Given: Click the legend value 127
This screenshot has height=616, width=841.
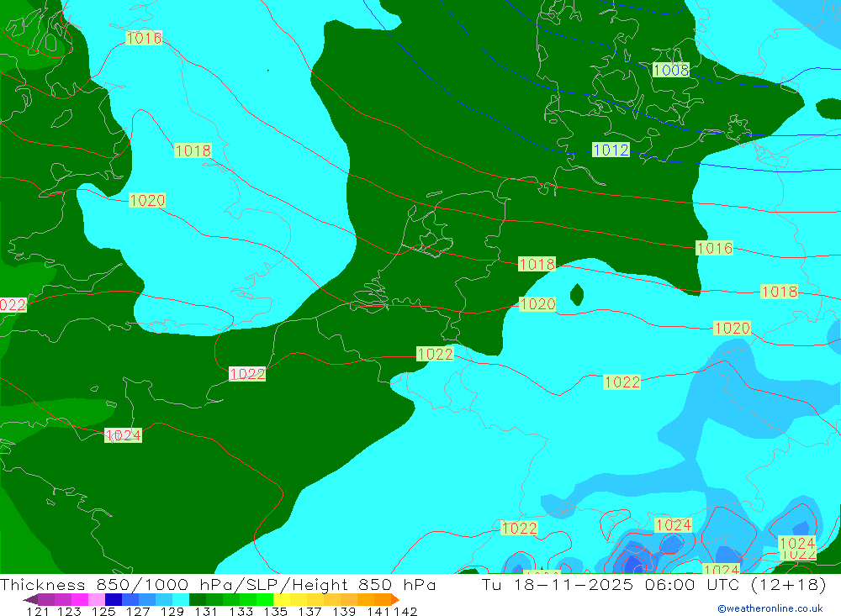Looking at the screenshot, I should coord(138,611).
